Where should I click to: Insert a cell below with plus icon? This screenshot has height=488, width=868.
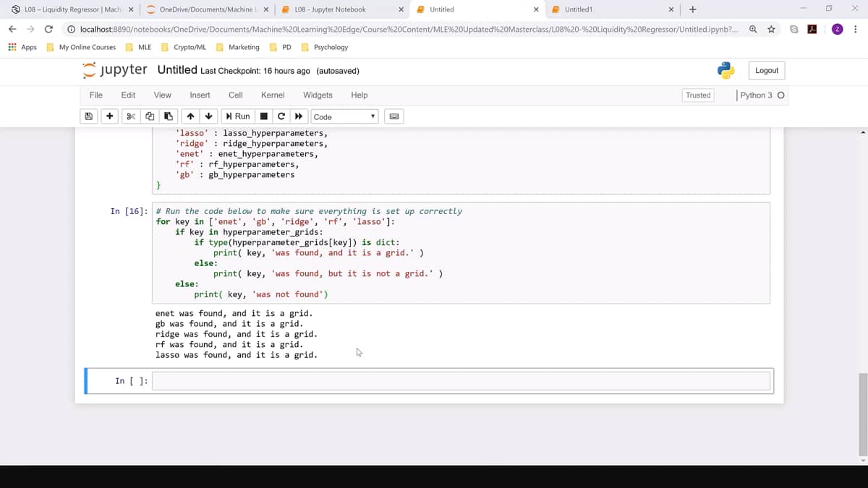click(x=109, y=116)
